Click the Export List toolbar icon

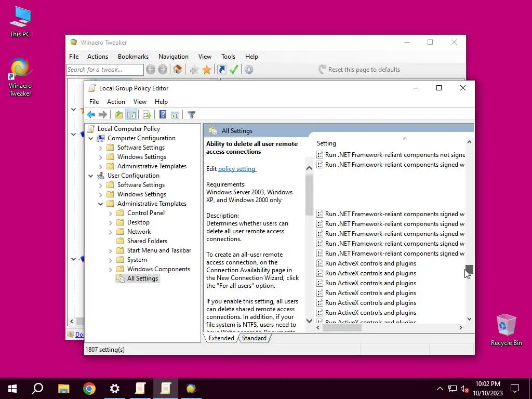[147, 115]
